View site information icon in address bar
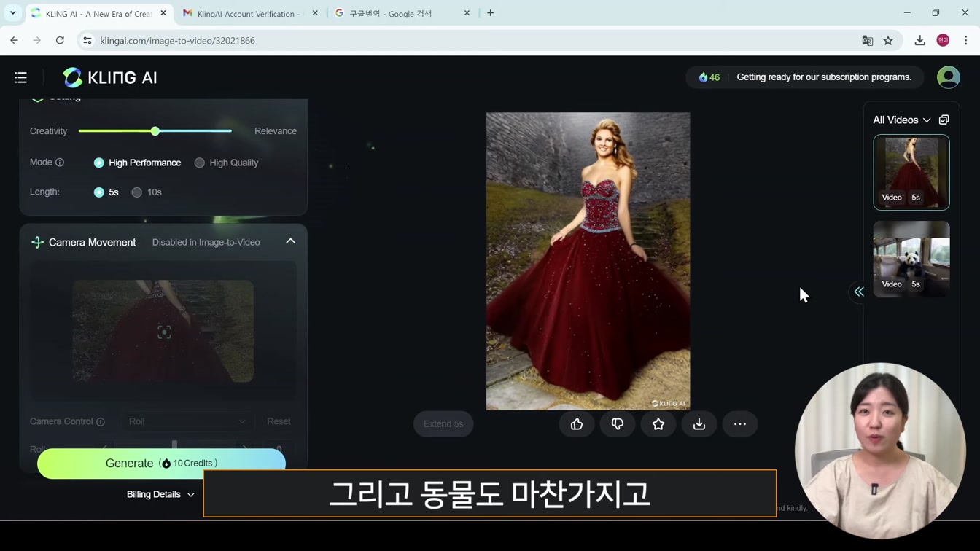 pyautogui.click(x=87, y=41)
